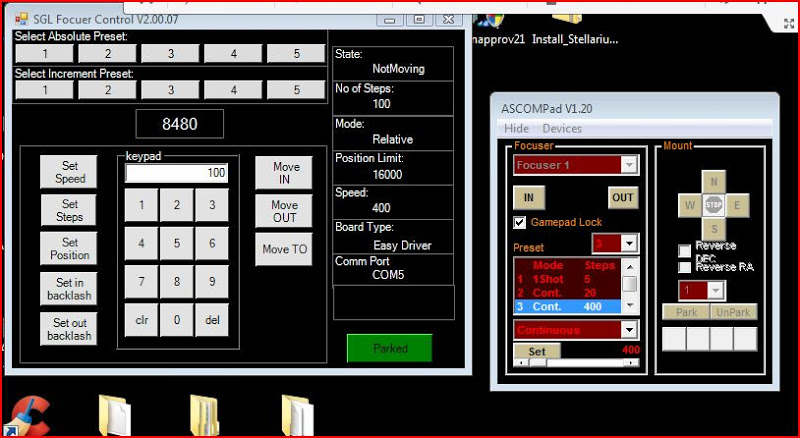Enable the Reverse RA checkbox
Image resolution: width=800 pixels, height=438 pixels.
pos(684,267)
